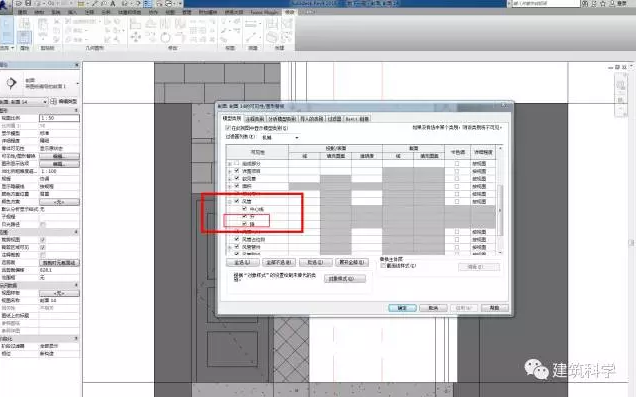The image size is (636, 397).
Task: Click the Save icon in quick access toolbar
Action: click(x=28, y=3)
